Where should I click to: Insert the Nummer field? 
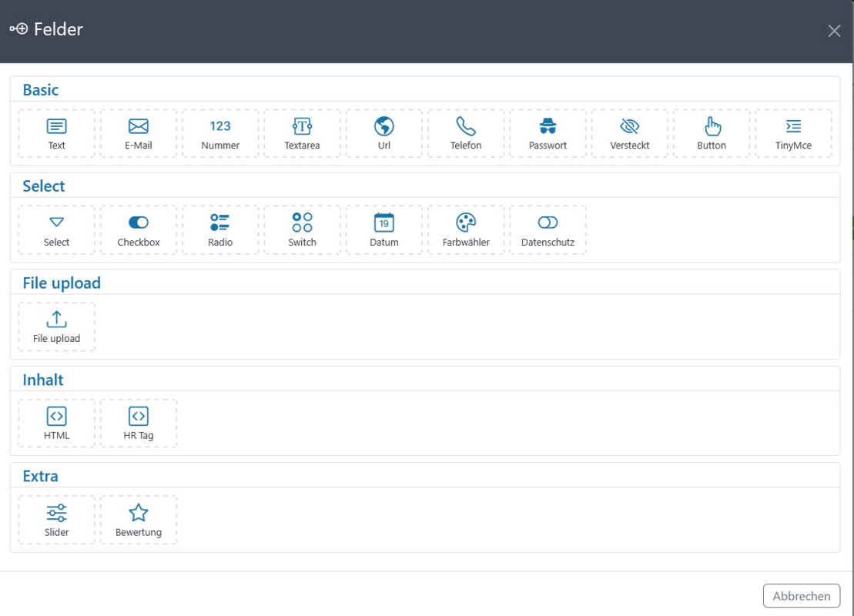pos(220,133)
